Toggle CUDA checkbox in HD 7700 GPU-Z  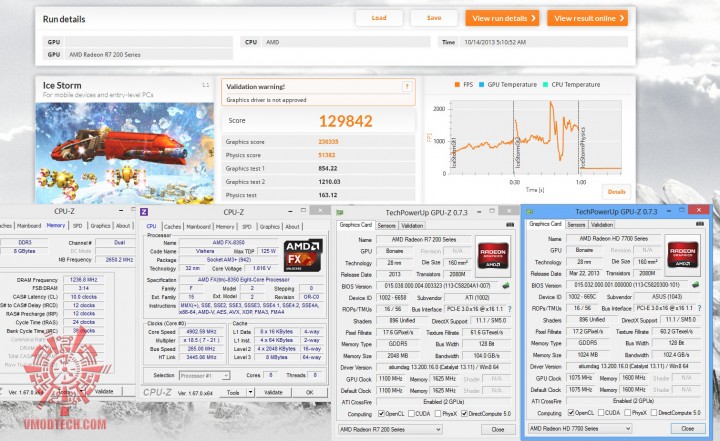click(x=601, y=413)
